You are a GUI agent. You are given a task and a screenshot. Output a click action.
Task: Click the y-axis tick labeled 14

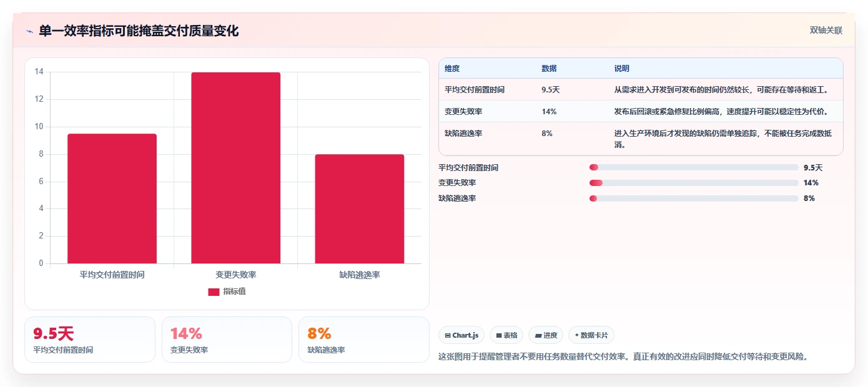point(39,72)
